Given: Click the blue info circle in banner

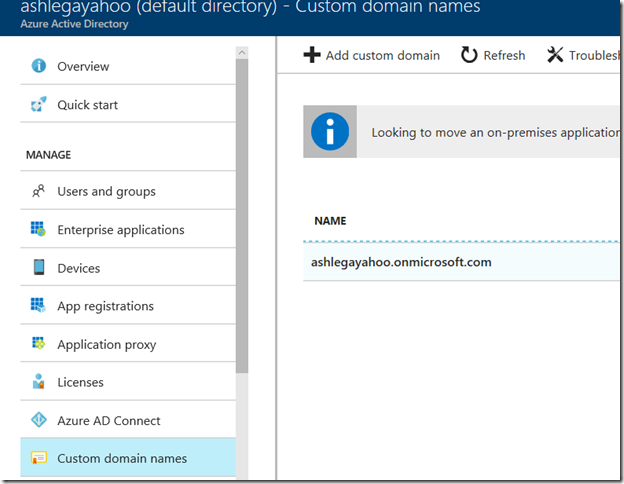Looking at the screenshot, I should 330,131.
